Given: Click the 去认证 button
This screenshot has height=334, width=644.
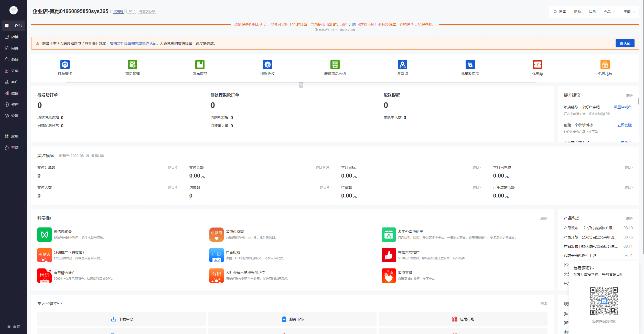Looking at the screenshot, I should pos(625,43).
